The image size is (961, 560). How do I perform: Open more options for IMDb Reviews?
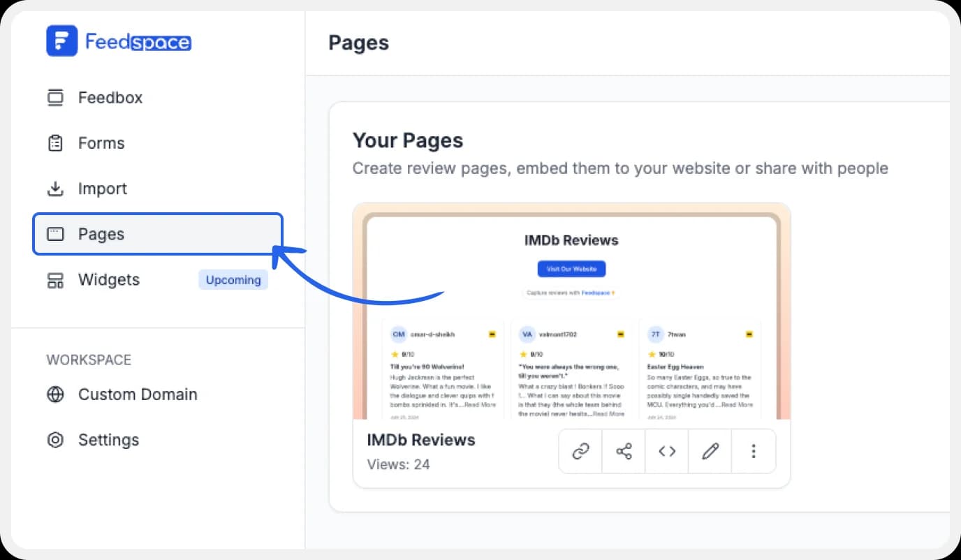click(753, 451)
